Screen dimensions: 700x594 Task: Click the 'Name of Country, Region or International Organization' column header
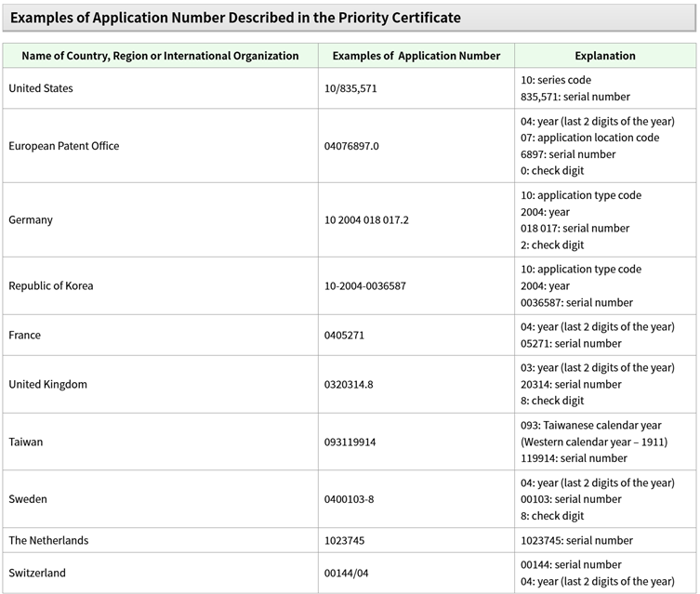160,56
